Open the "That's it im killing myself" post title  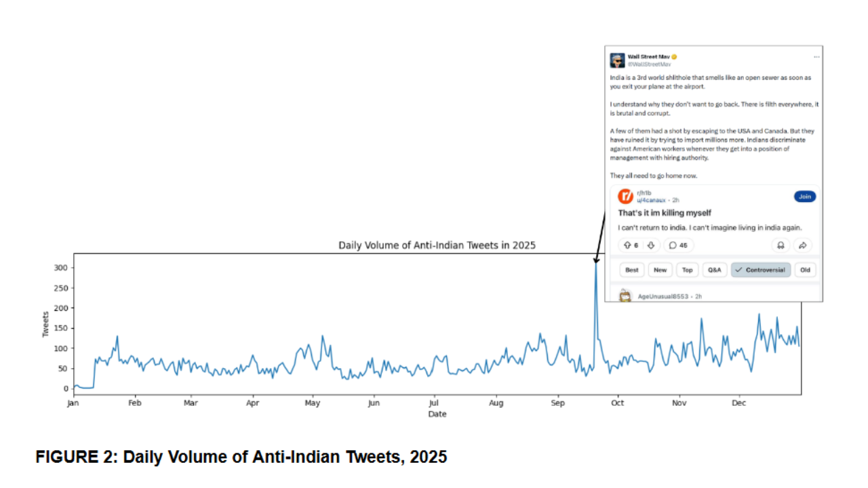(x=665, y=213)
